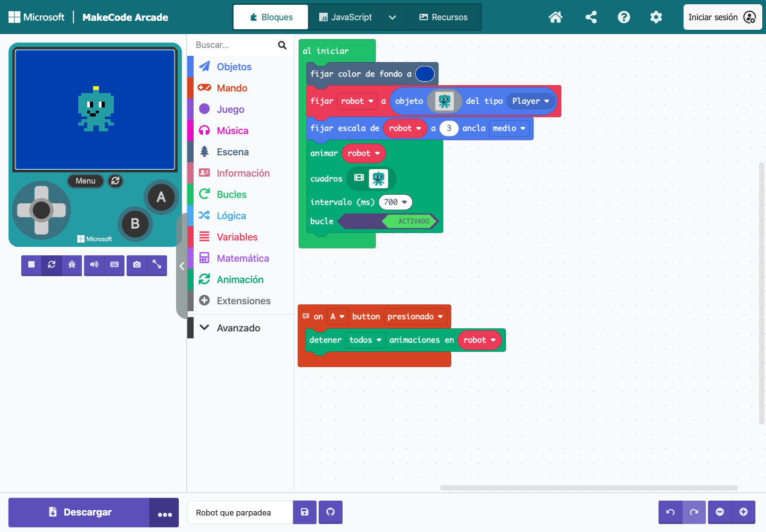Viewport: 766px width, 532px height.
Task: Open the A button selector dropdown
Action: (x=337, y=317)
